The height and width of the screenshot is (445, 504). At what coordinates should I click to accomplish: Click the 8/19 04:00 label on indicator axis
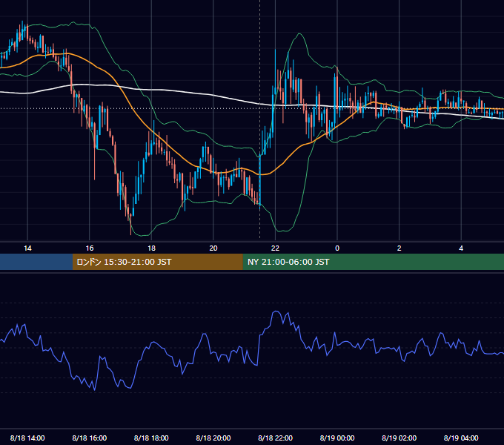pyautogui.click(x=461, y=438)
